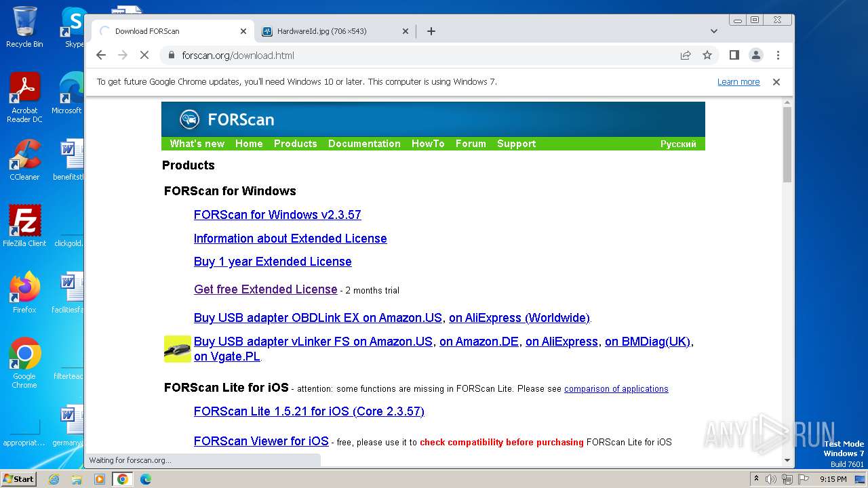868x488 pixels.
Task: Share this page using the share icon
Action: pyautogui.click(x=686, y=55)
